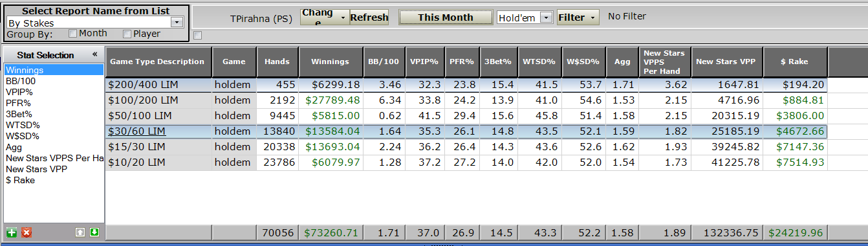This screenshot has height=246, width=868.
Task: Select VPIP% in the stat list
Action: click(54, 92)
